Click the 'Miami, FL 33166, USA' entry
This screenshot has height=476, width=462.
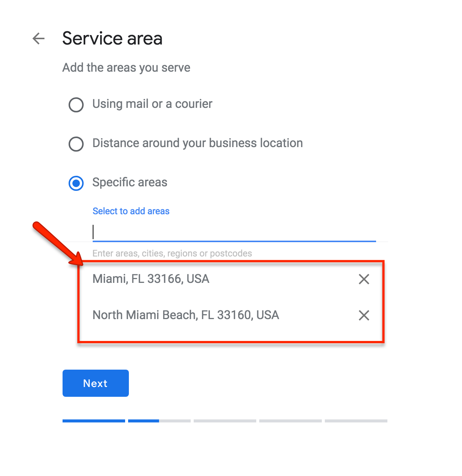coord(151,279)
